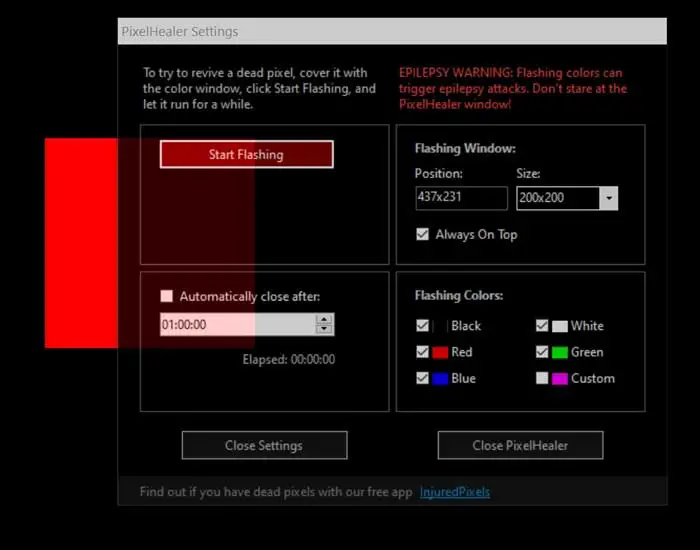The width and height of the screenshot is (700, 550).
Task: Open the InjuredPixels link
Action: pyautogui.click(x=454, y=492)
